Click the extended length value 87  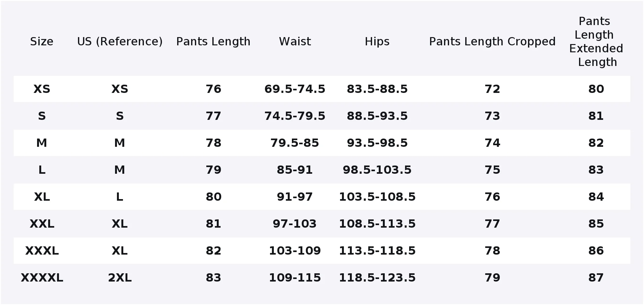596,278
